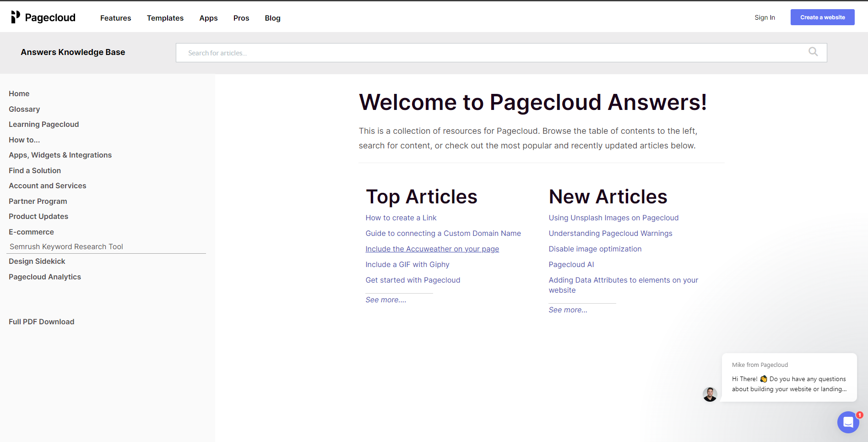The image size is (868, 442).
Task: Click the Full PDF Download link
Action: click(x=42, y=322)
